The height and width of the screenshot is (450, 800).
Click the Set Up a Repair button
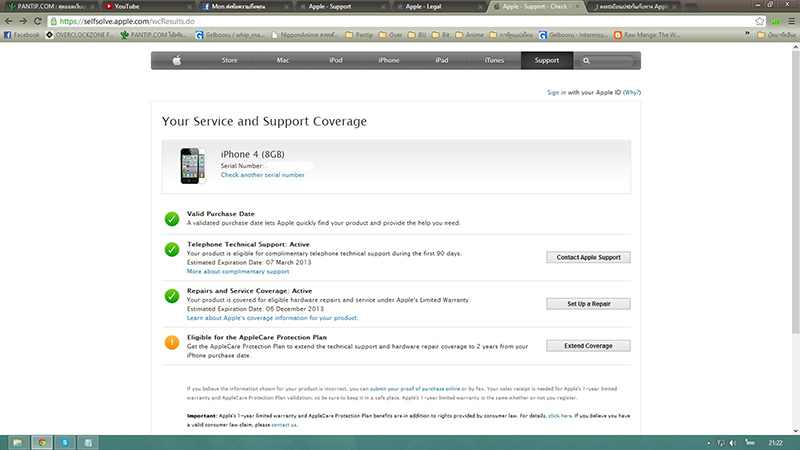click(588, 304)
